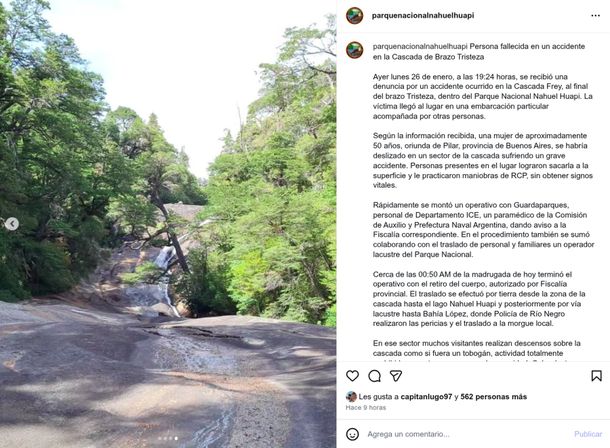The width and height of the screenshot is (610, 448).
Task: Go to previous photo with left arrow
Action: pyautogui.click(x=12, y=224)
